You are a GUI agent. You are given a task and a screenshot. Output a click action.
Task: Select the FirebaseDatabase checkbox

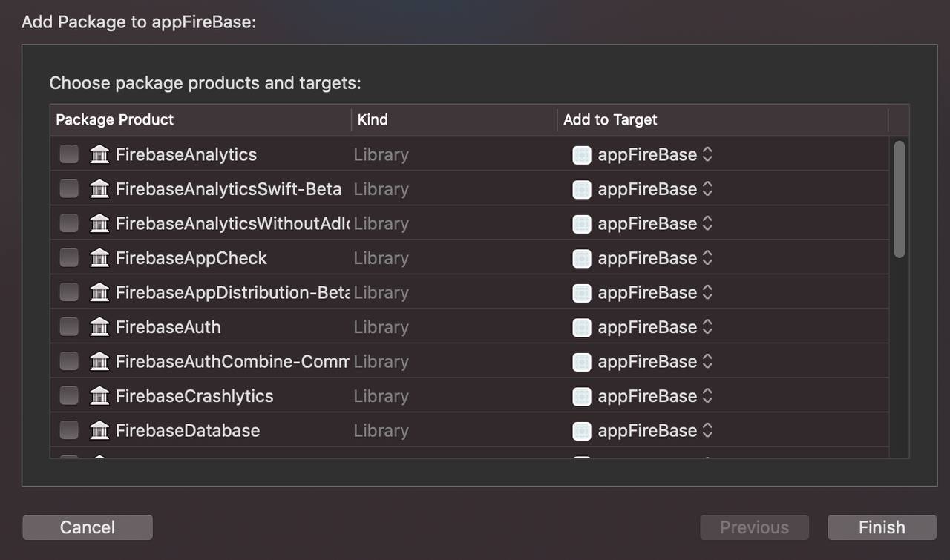(x=69, y=430)
